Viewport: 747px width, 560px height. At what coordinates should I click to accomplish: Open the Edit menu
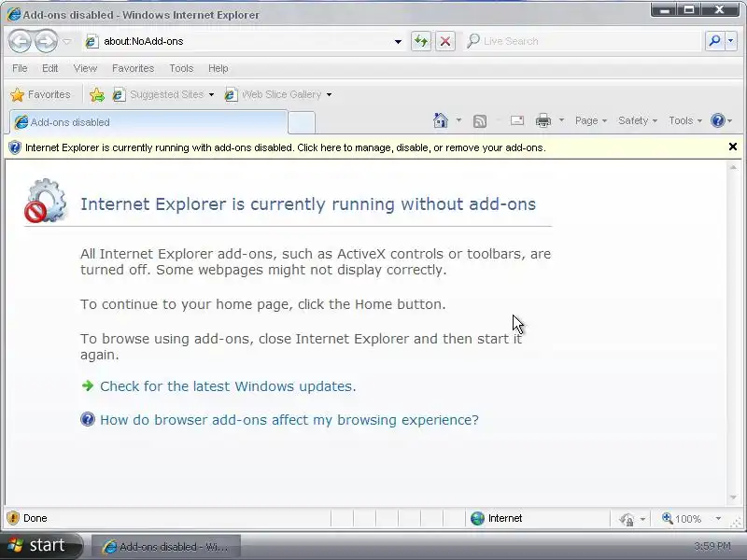tap(50, 68)
